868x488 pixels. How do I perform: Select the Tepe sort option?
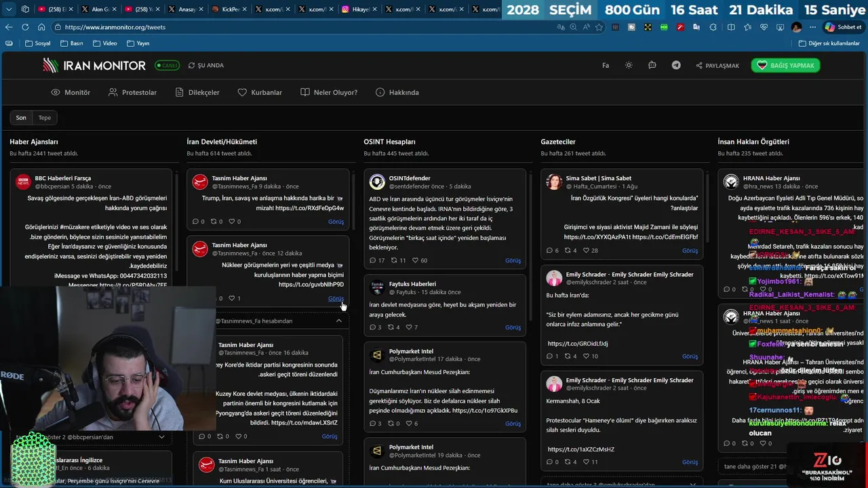(x=45, y=118)
